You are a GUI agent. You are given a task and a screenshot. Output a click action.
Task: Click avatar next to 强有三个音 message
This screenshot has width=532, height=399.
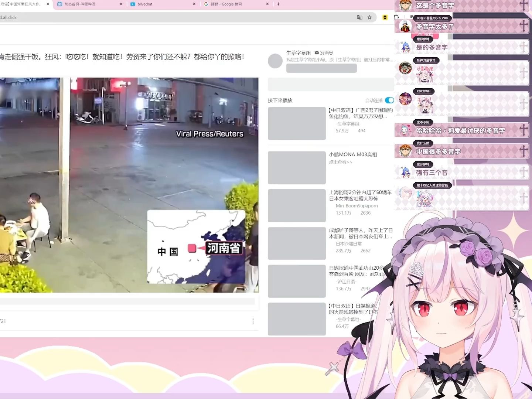click(x=405, y=172)
